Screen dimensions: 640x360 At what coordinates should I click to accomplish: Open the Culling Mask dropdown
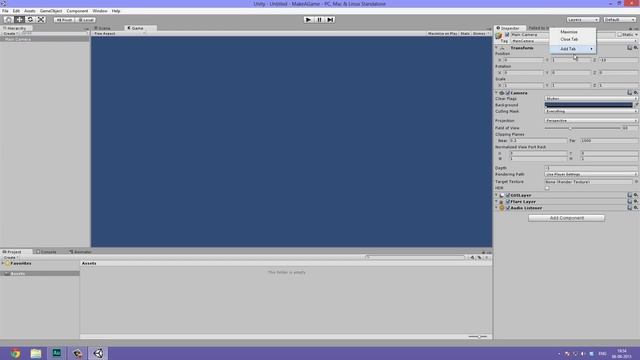591,111
